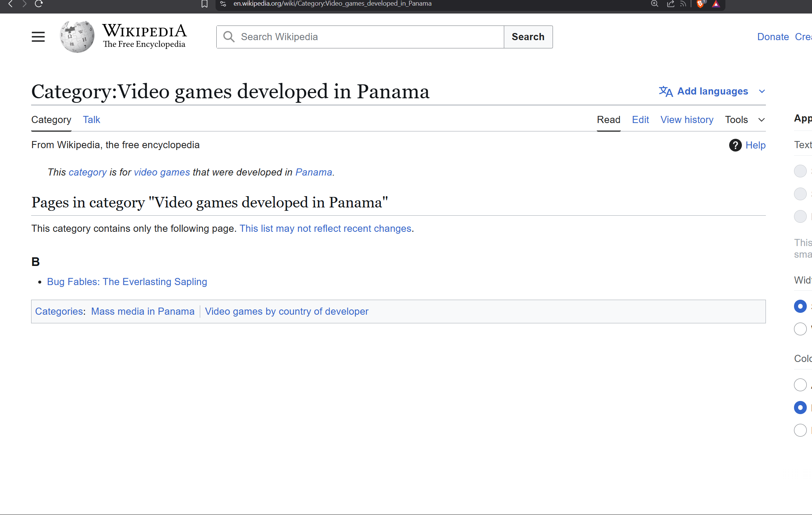Screen dimensions: 812x515
Task: Select the bottom Color radio button
Action: (800, 430)
